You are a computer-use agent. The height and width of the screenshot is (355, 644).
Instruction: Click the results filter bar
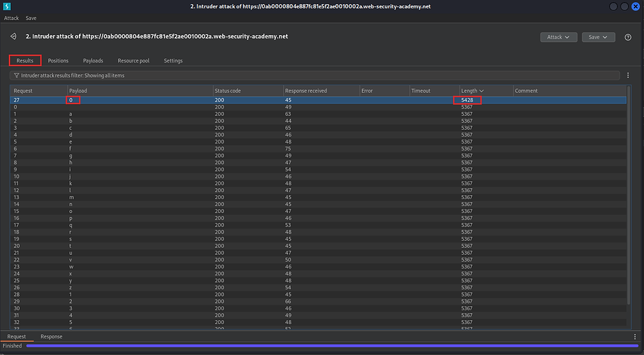point(315,76)
